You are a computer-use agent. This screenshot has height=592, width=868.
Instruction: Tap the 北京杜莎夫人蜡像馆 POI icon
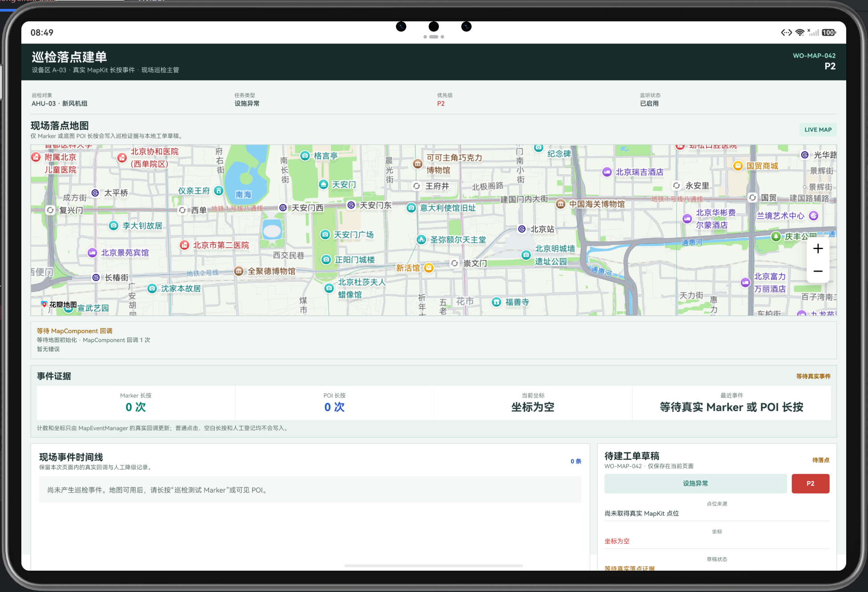click(x=329, y=288)
